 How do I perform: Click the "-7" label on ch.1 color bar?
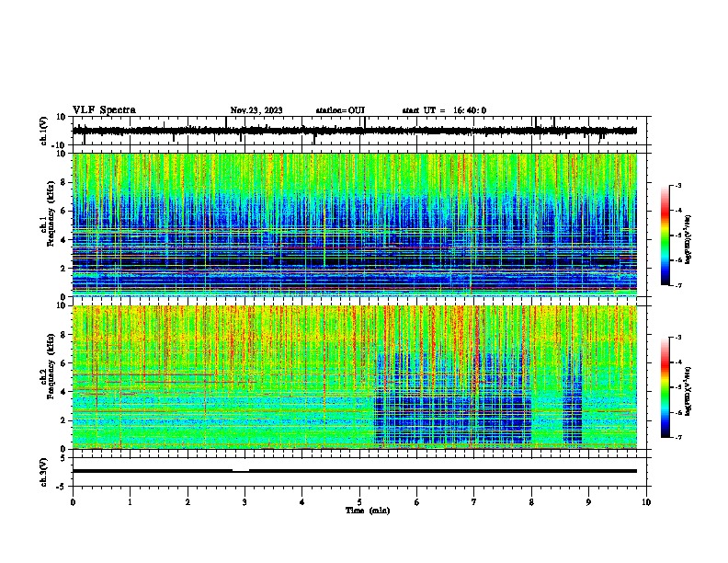pos(678,285)
